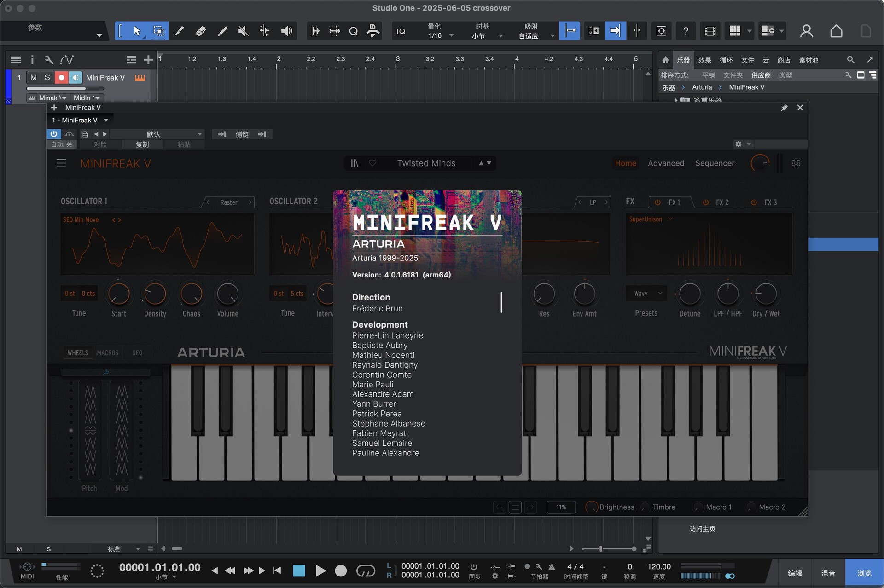
Task: Select the Split tool
Action: tap(180, 31)
